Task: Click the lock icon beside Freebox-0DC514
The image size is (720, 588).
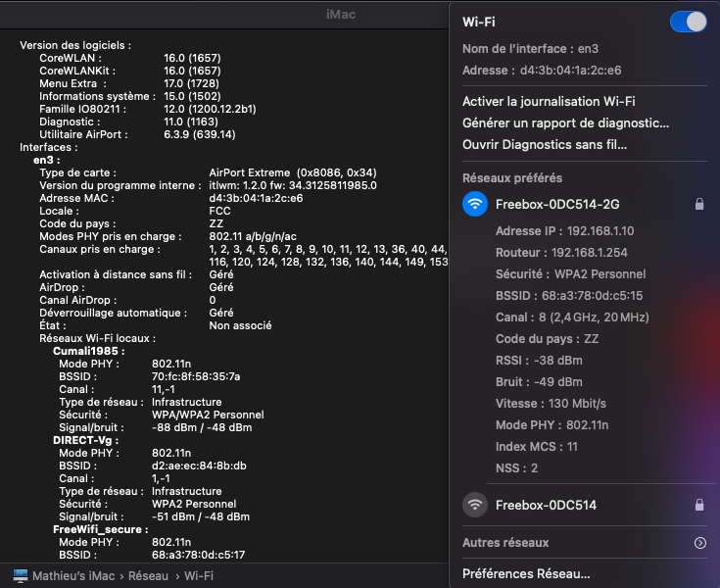Action: 699,505
